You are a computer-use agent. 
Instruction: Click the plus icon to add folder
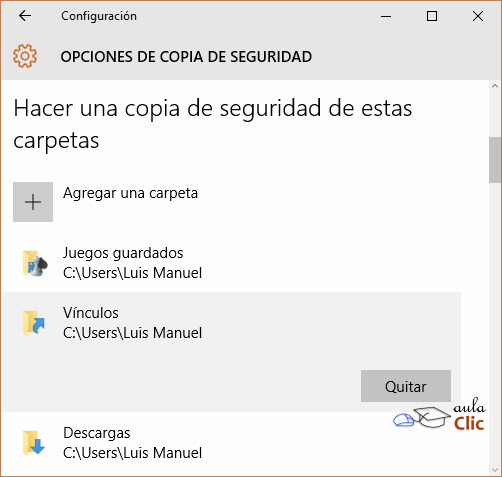[x=33, y=202]
